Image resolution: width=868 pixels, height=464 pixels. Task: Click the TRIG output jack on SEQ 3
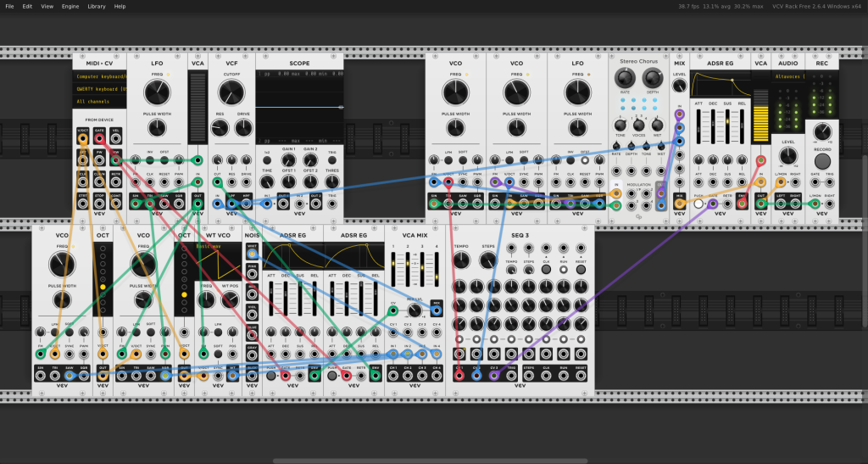pos(511,376)
